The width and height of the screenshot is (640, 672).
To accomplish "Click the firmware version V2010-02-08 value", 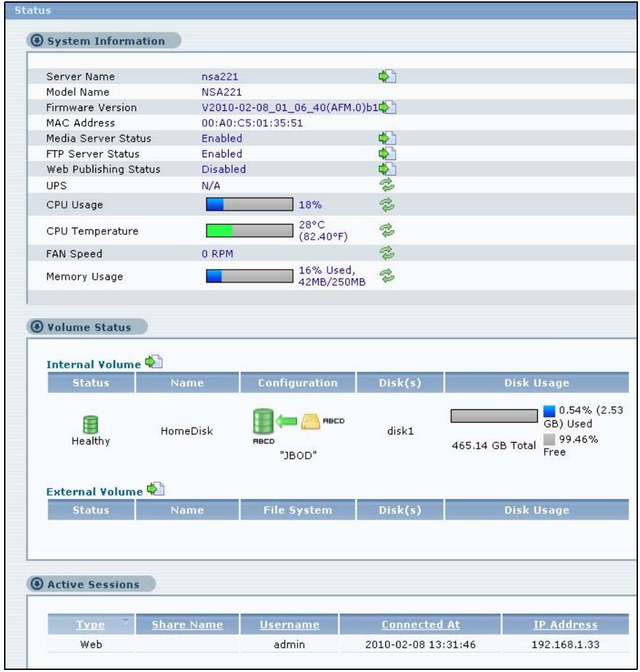I will [290, 108].
